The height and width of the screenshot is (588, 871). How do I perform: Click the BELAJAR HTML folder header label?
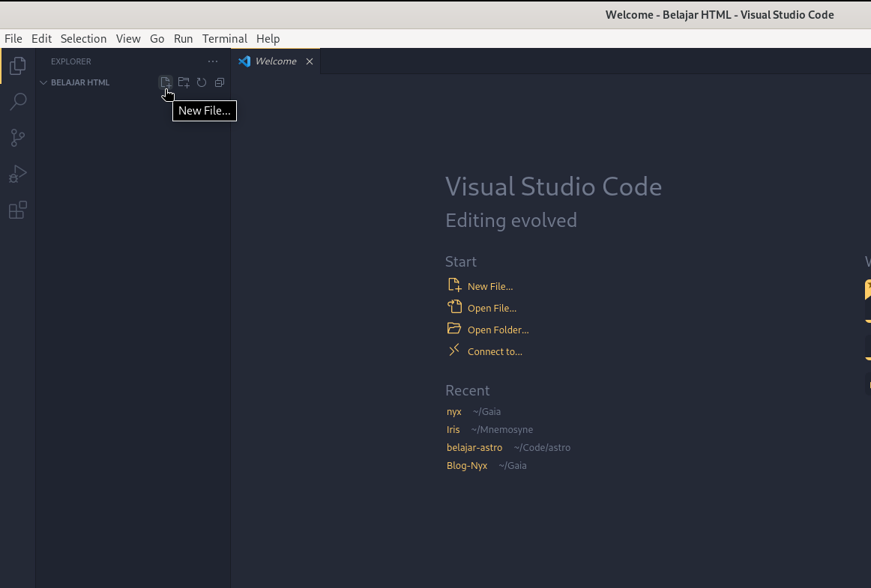pyautogui.click(x=80, y=82)
